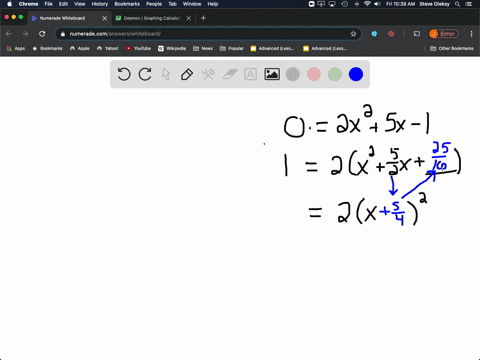Open the Help menu
This screenshot has height=360, width=480.
click(213, 4)
